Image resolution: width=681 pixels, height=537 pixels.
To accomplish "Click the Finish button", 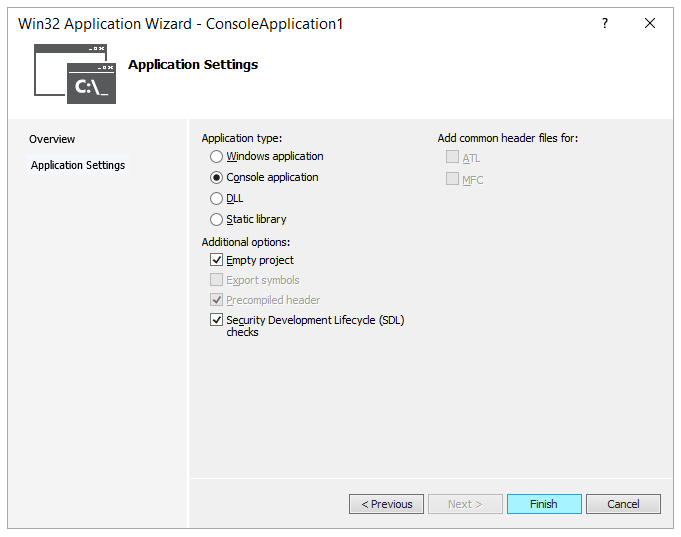I will tap(544, 504).
